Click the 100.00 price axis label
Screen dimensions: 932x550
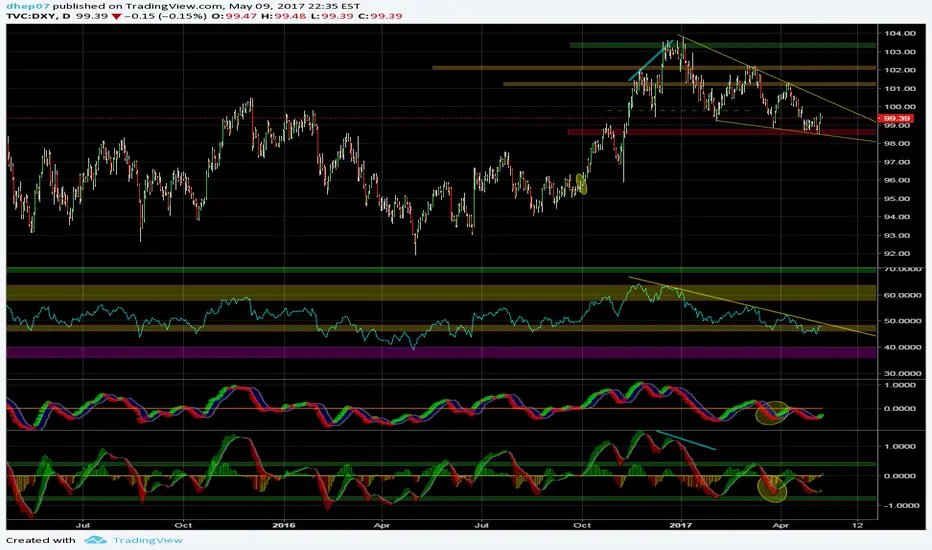pos(899,107)
